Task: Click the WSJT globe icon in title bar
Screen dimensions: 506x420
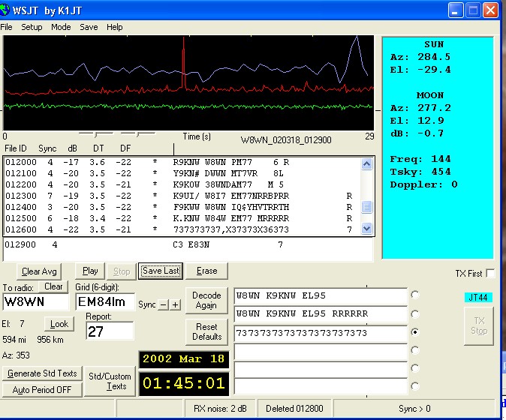Action: click(5, 10)
